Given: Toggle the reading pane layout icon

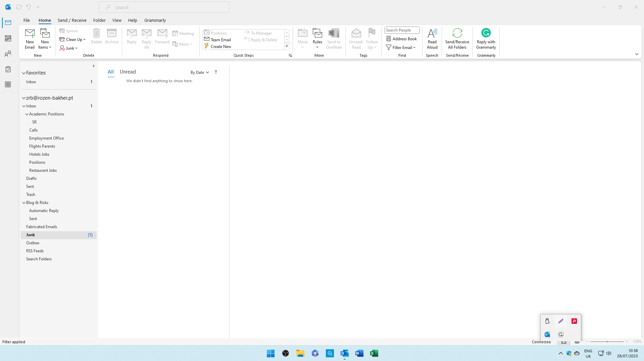Looking at the screenshot, I should click(577, 342).
